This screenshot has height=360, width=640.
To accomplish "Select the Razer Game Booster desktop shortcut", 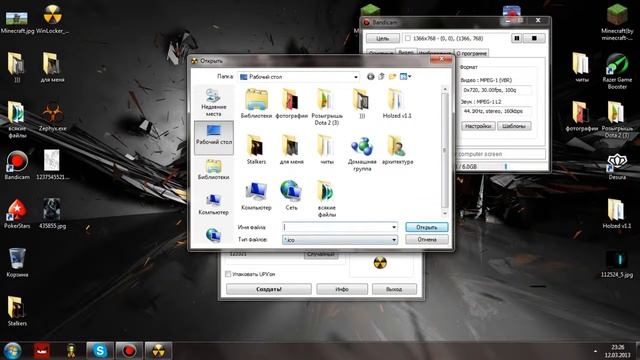I will tap(617, 71).
